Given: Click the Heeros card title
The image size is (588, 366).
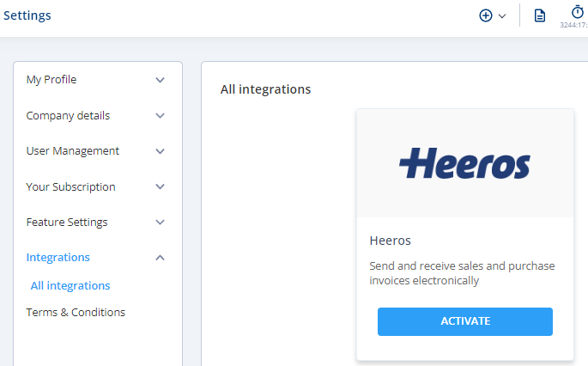Looking at the screenshot, I should pos(390,241).
